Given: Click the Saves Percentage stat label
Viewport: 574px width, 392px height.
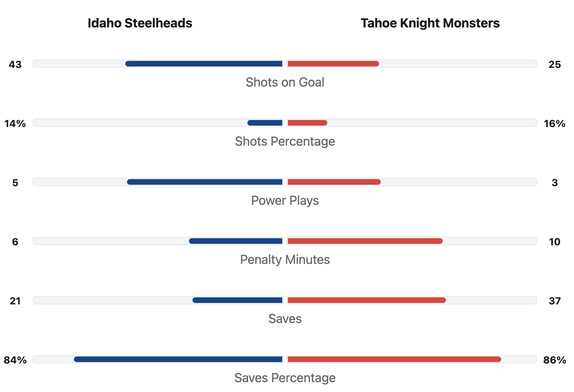Looking at the screenshot, I should click(x=285, y=378).
